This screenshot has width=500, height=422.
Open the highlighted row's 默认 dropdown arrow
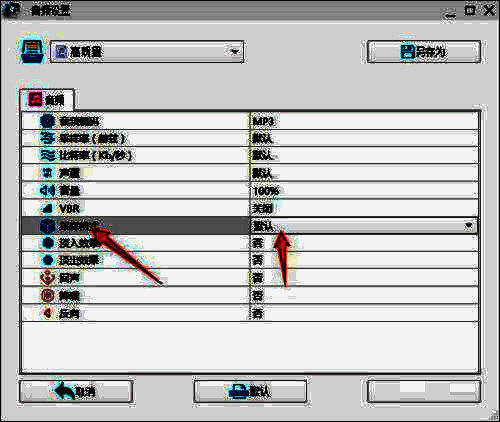click(469, 226)
